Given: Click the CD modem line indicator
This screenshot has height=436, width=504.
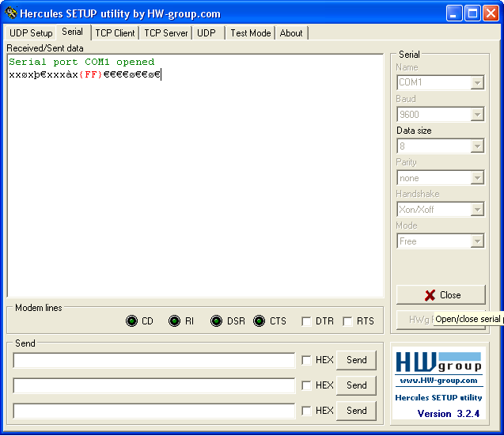Looking at the screenshot, I should click(131, 321).
